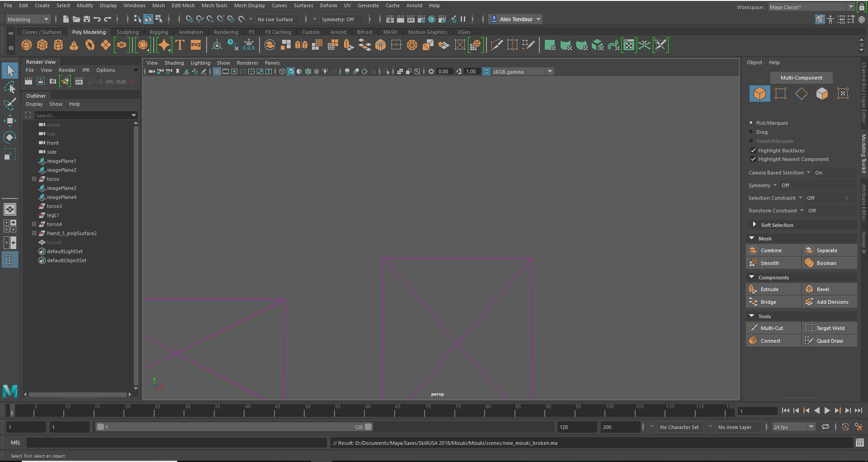Expand the torso node in the Outliner
This screenshot has height=462, width=868.
tap(34, 179)
